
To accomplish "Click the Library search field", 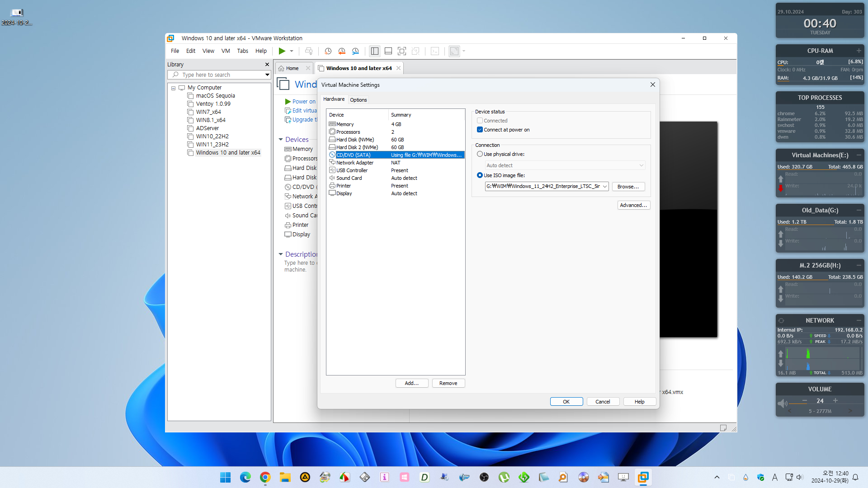I will click(x=220, y=75).
